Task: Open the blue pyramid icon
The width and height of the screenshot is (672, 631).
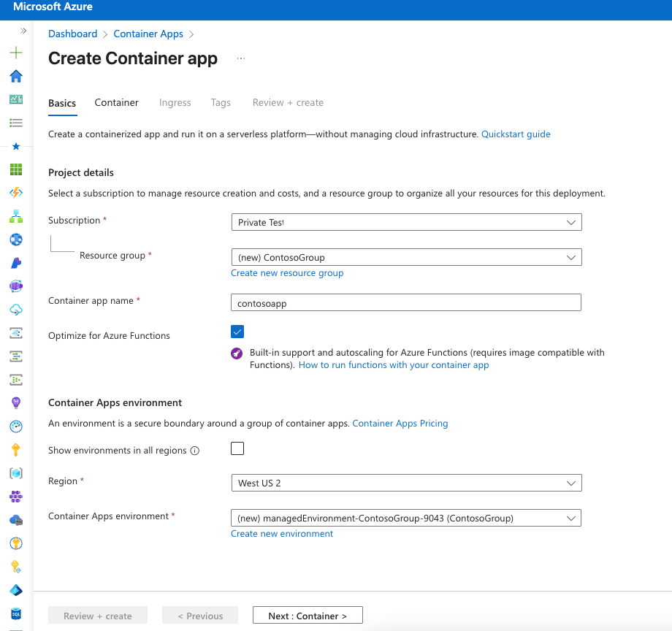Action: (16, 590)
